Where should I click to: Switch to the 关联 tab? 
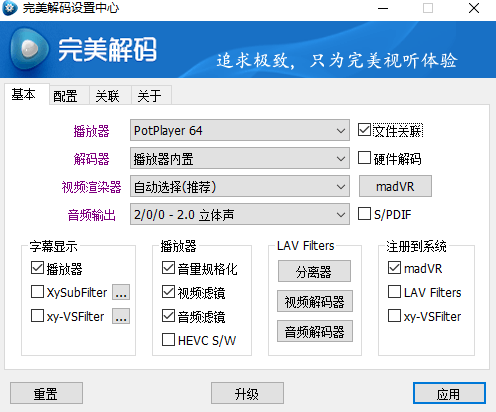pyautogui.click(x=108, y=96)
